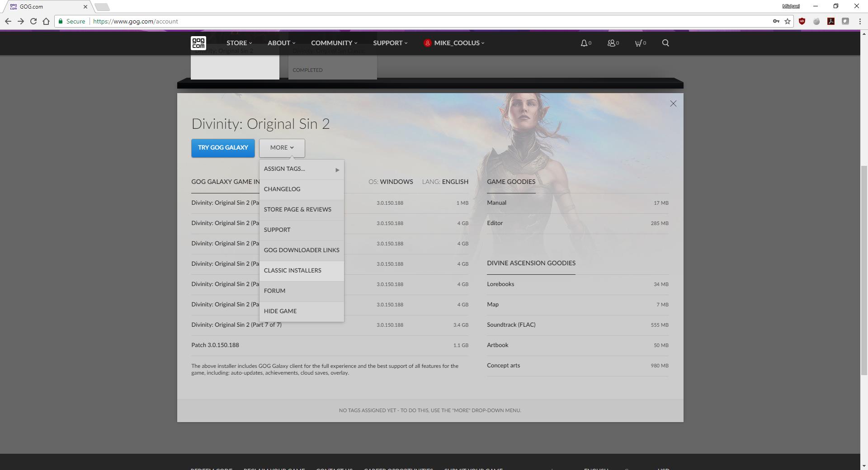868x470 pixels.
Task: Select HIDE GAME from the menu
Action: [x=302, y=311]
